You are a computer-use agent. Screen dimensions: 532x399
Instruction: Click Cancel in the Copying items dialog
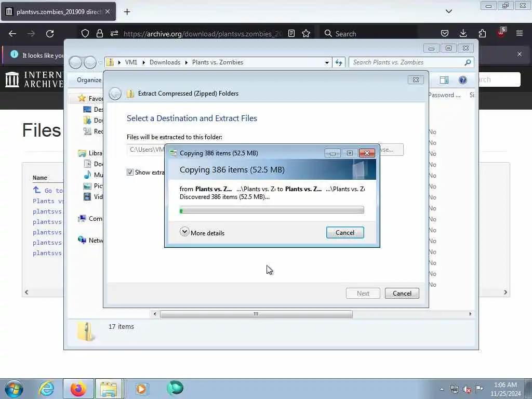coord(345,232)
